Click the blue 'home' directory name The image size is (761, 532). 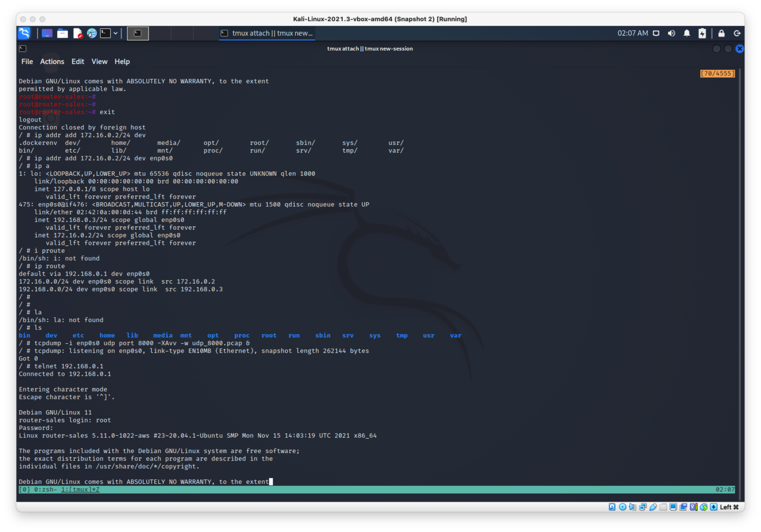click(x=107, y=335)
